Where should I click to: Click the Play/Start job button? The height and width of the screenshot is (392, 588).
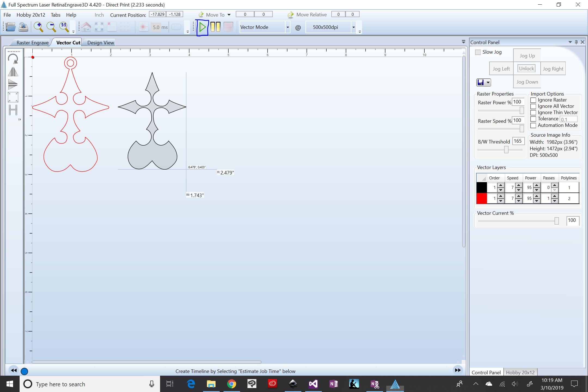(x=202, y=27)
